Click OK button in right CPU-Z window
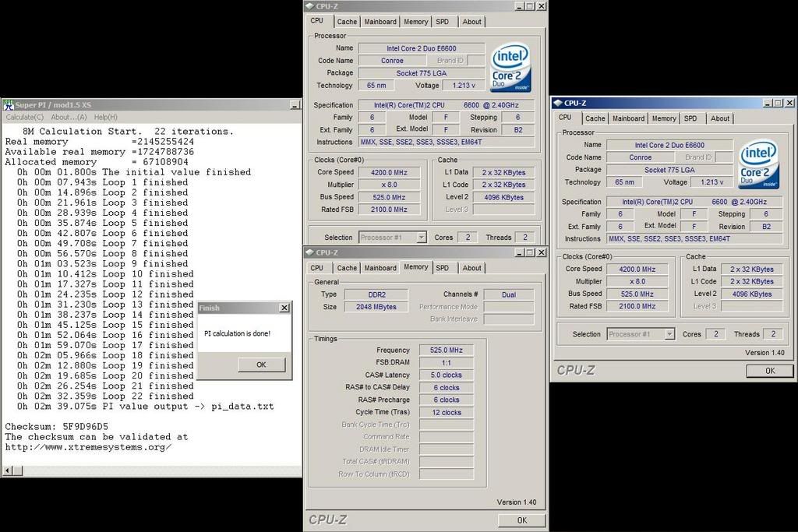Screen dimensions: 798x532 click(769, 371)
